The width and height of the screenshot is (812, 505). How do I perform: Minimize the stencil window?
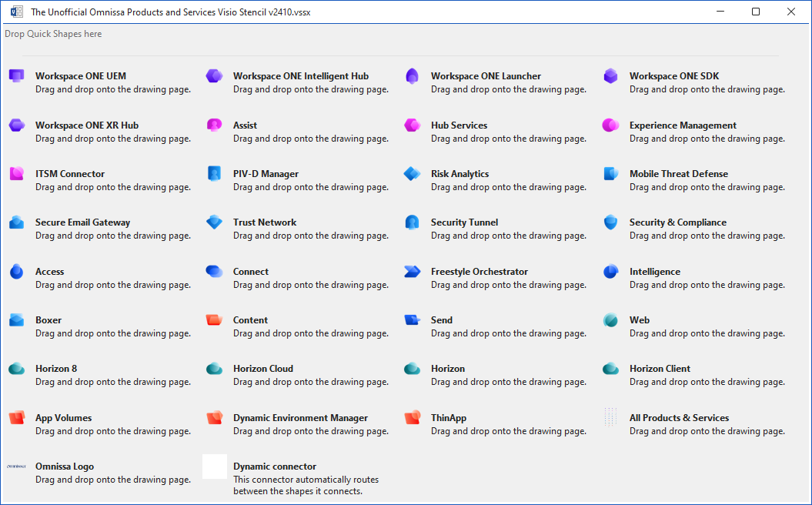pyautogui.click(x=720, y=12)
